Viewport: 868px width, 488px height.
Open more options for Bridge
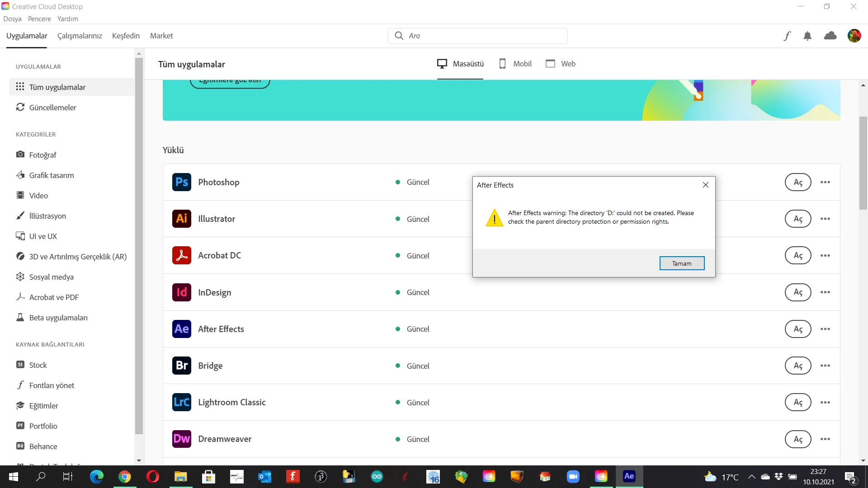click(x=825, y=366)
